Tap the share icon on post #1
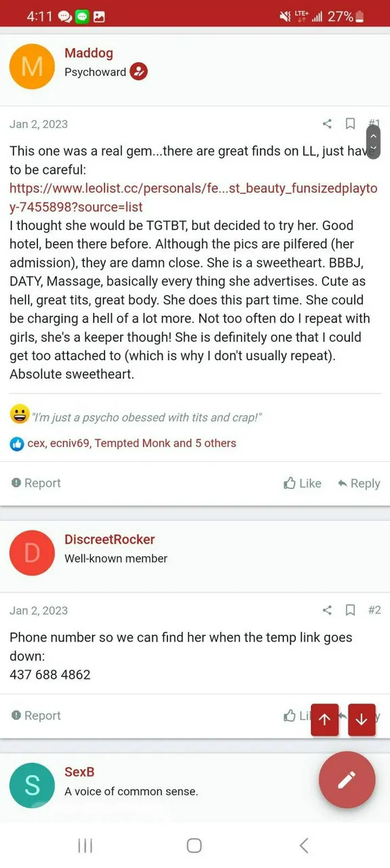Screen dimensions: 390x868 [327, 123]
